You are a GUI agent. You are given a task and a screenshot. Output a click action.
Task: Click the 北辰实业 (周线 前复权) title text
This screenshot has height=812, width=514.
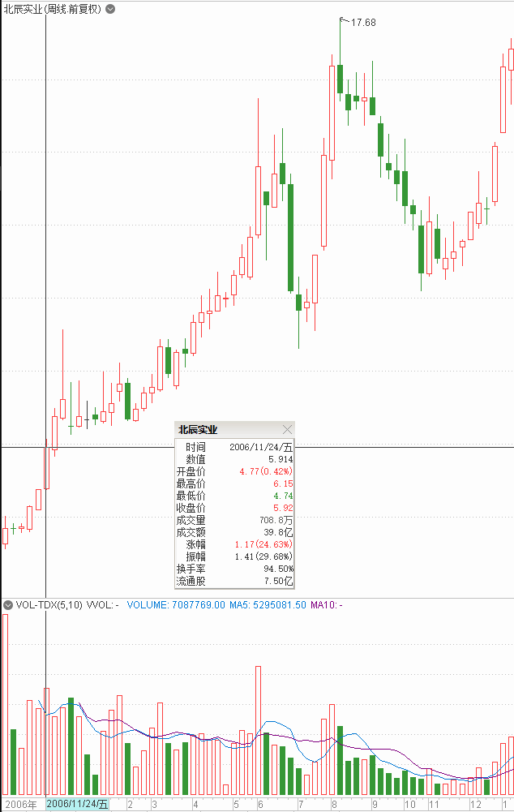52,9
